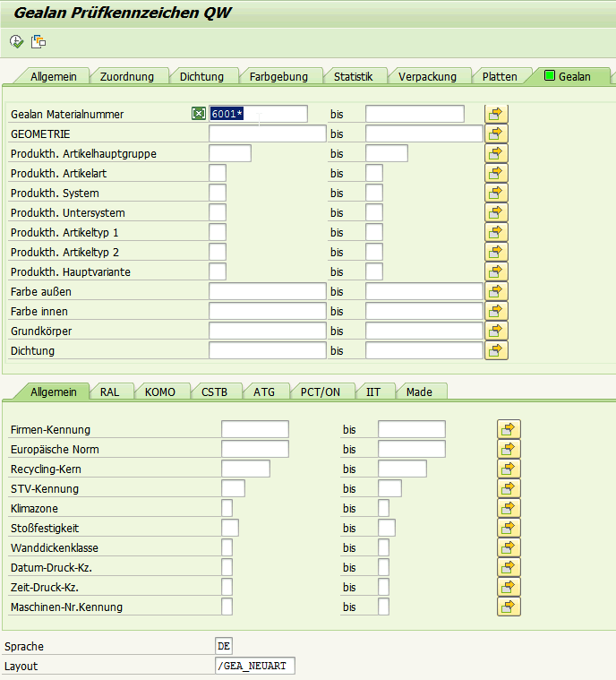
Task: Open multiple selection for Produkth. Untersystem
Action: click(x=496, y=212)
